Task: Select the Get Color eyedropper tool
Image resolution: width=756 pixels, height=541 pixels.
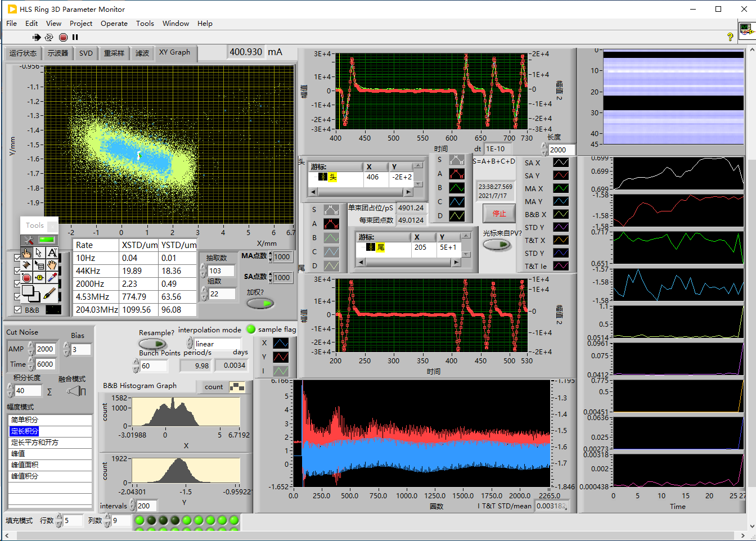Action: pyautogui.click(x=52, y=277)
